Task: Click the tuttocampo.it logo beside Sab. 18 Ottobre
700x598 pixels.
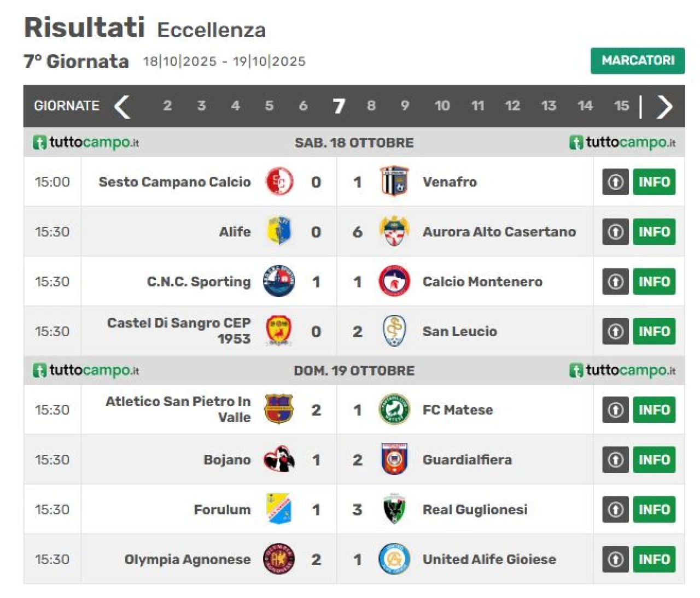Action: (x=86, y=143)
